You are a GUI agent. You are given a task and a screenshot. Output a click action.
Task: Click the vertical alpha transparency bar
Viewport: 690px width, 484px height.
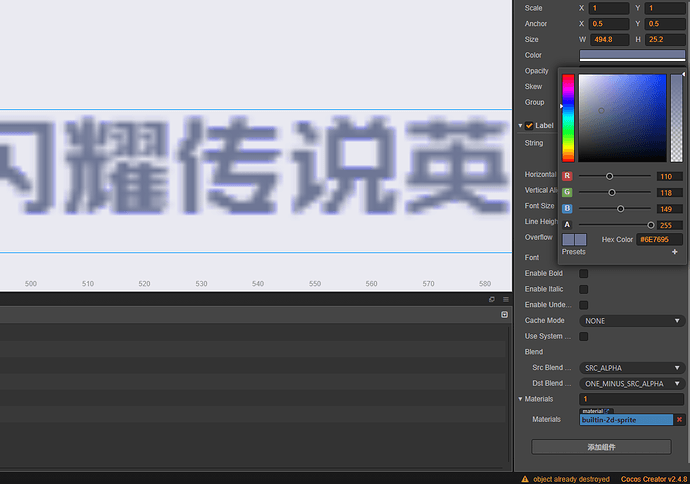point(676,118)
